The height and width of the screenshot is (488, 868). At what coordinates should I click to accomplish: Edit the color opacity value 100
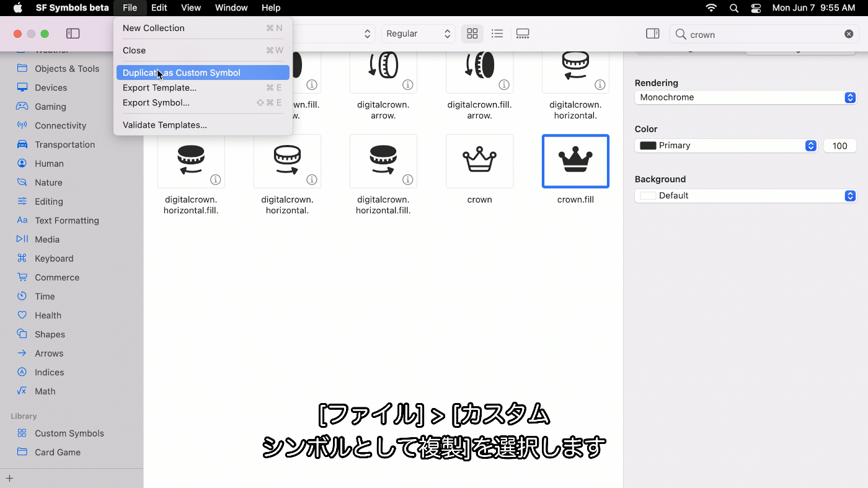[839, 146]
